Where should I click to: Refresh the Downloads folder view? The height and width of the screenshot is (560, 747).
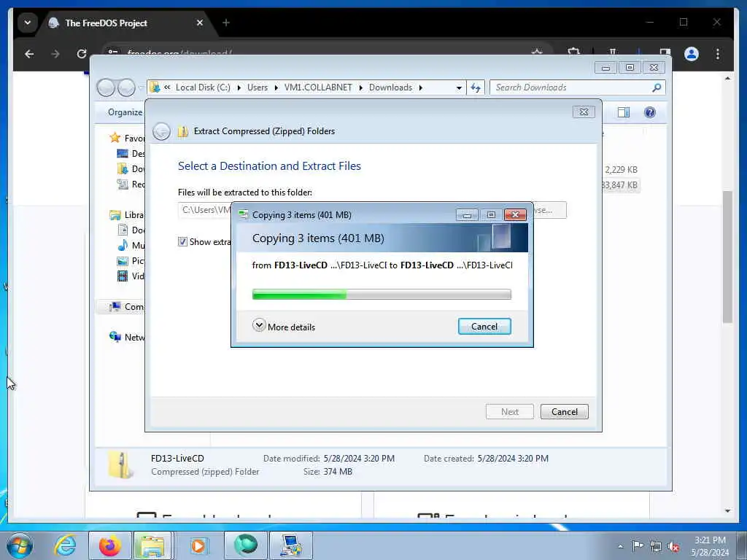476,87
